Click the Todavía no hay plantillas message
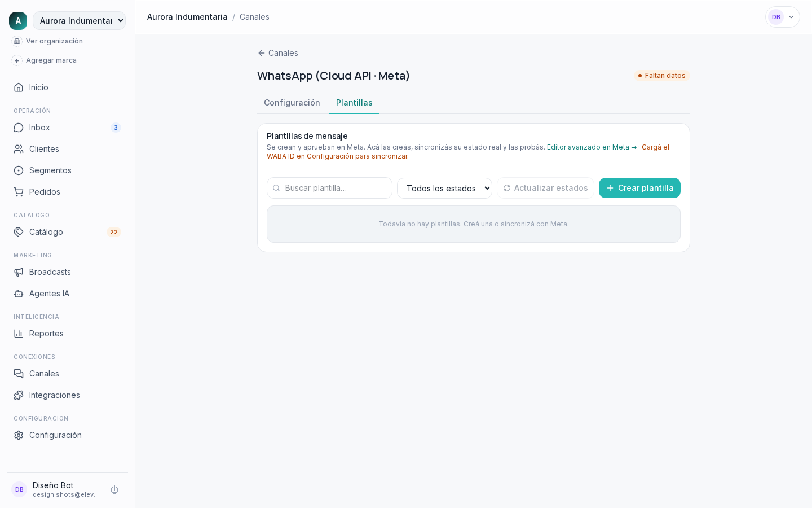This screenshot has height=508, width=812. [474, 224]
